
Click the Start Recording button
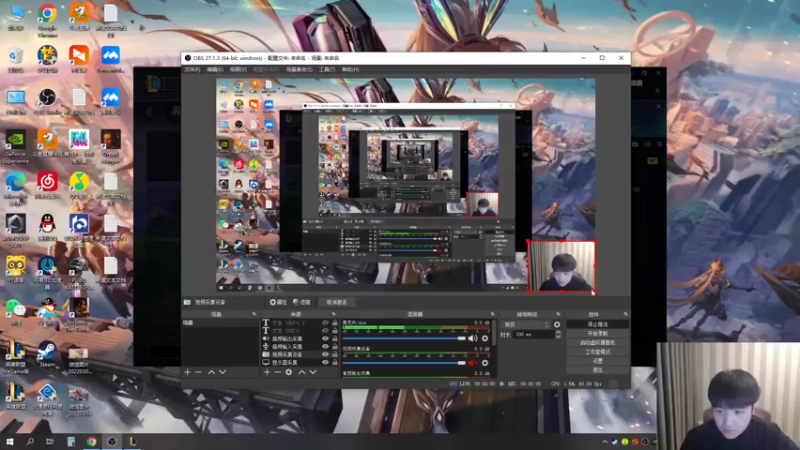pyautogui.click(x=597, y=334)
